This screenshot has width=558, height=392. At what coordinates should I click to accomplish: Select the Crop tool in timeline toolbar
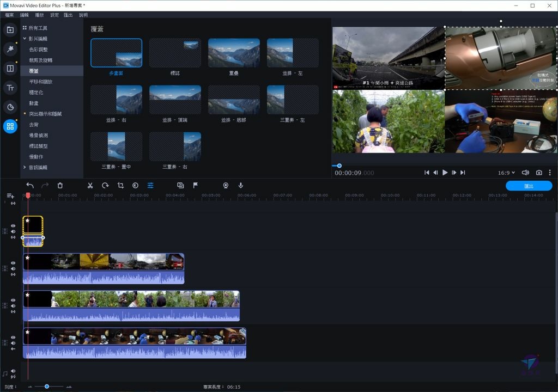[x=120, y=185]
